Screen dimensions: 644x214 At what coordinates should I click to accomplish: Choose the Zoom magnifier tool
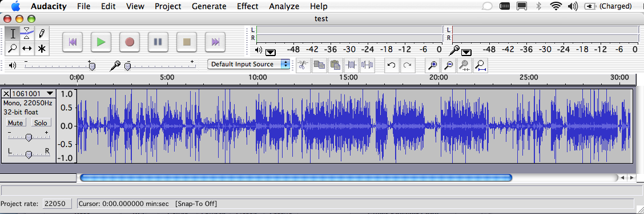point(13,49)
